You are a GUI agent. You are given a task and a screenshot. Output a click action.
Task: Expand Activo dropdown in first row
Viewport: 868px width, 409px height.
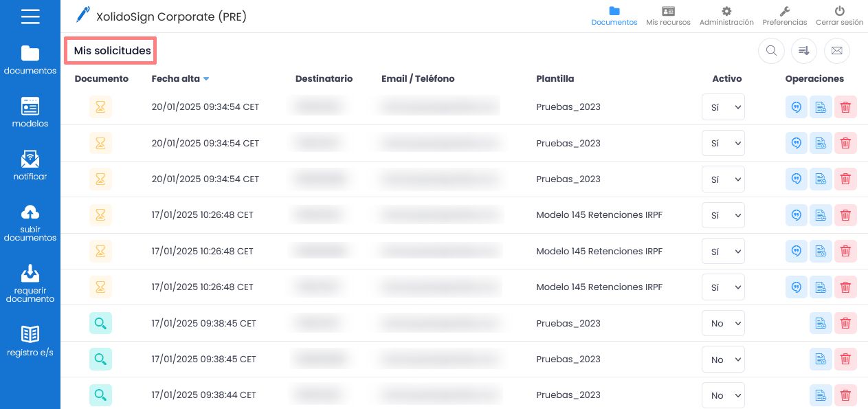723,107
